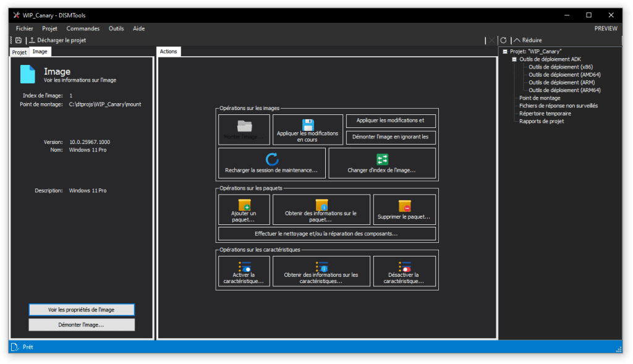Click the enable feature toggle icon
The width and height of the screenshot is (633, 364).
(244, 266)
